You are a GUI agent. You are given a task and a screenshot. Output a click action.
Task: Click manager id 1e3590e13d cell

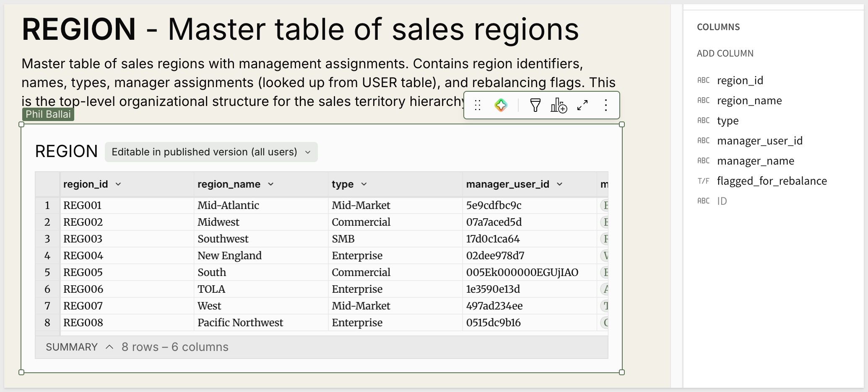click(x=530, y=289)
